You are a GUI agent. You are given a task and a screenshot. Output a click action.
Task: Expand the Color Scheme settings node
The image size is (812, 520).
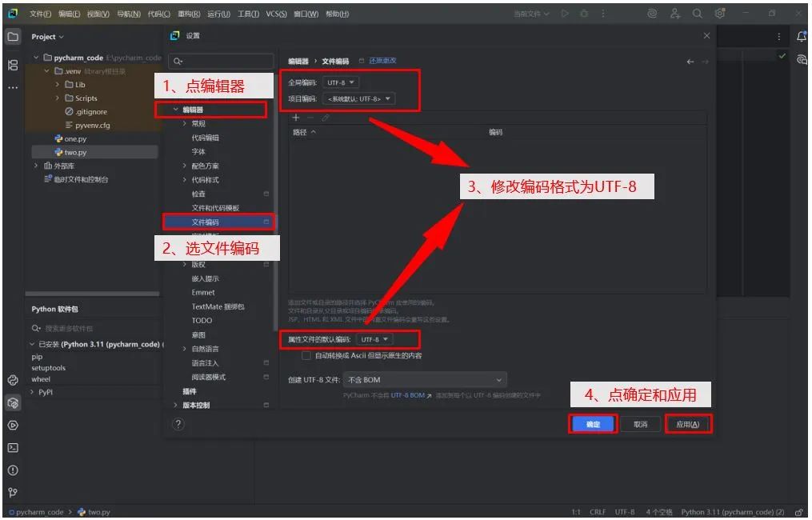click(x=185, y=166)
